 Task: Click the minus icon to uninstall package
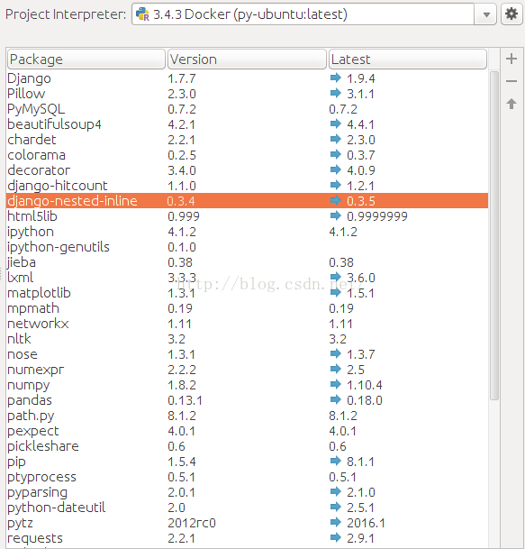511,81
